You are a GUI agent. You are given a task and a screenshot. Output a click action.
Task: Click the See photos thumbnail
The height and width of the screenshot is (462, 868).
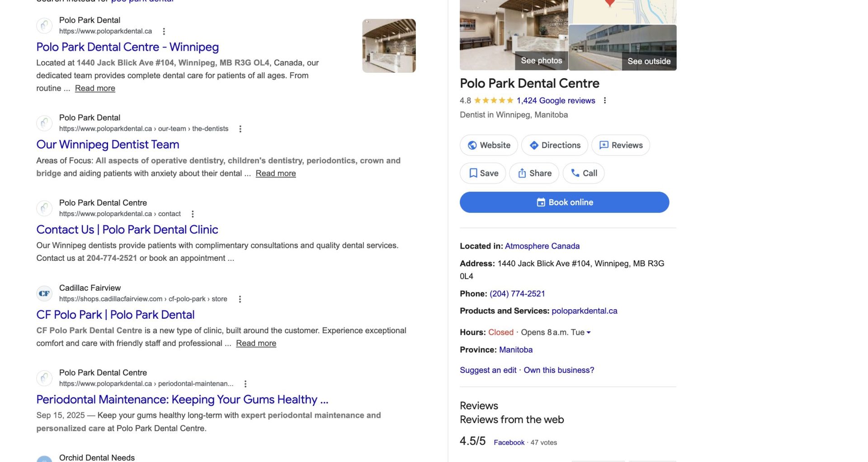(x=514, y=36)
